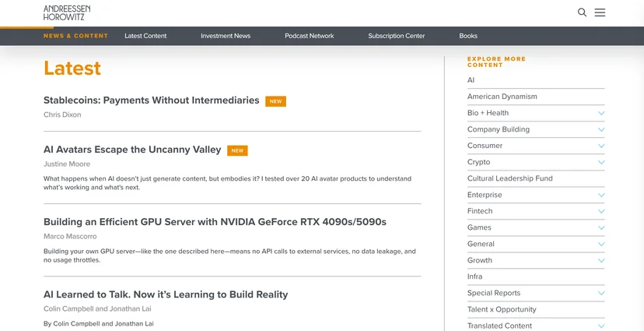The height and width of the screenshot is (331, 644).
Task: Open the Investment News tab
Action: click(226, 36)
